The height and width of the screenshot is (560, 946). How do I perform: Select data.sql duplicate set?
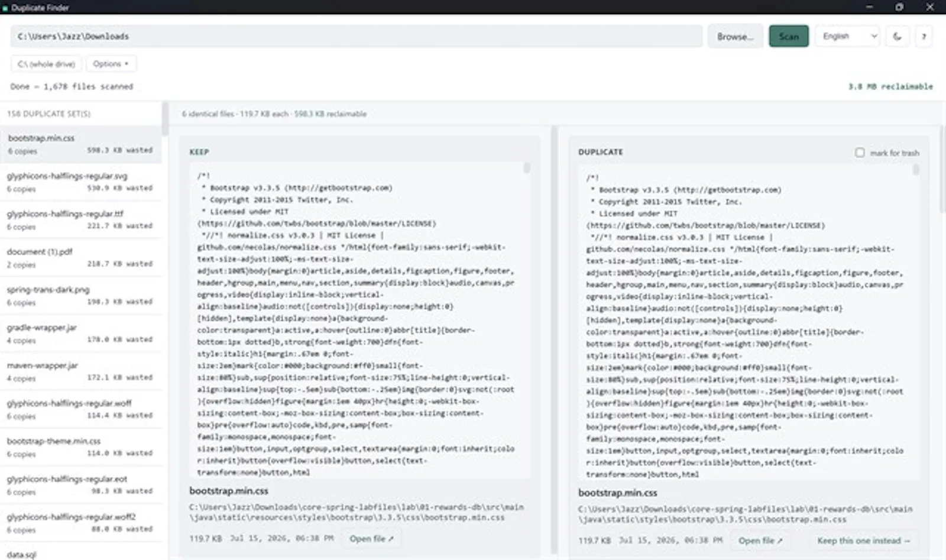click(80, 552)
